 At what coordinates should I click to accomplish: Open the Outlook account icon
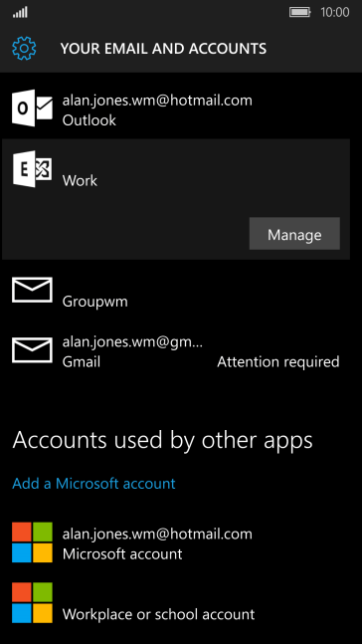point(32,108)
